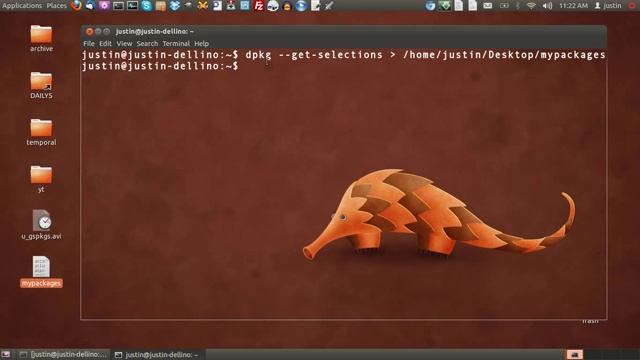Viewport: 640px width, 360px height.
Task: Click the terminal title bar text
Action: (x=155, y=31)
